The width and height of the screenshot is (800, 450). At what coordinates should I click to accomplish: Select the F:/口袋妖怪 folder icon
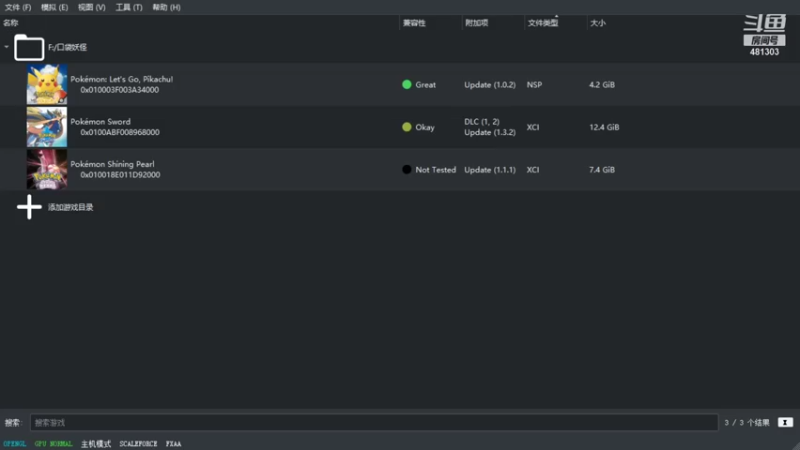click(x=29, y=48)
